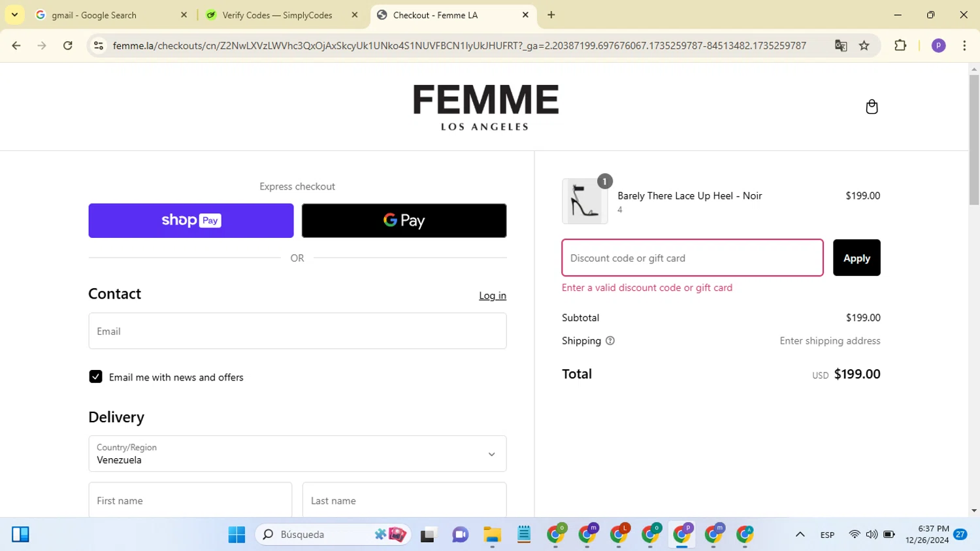Open the clock and date panel
This screenshot has width=980, height=551.
click(x=927, y=535)
